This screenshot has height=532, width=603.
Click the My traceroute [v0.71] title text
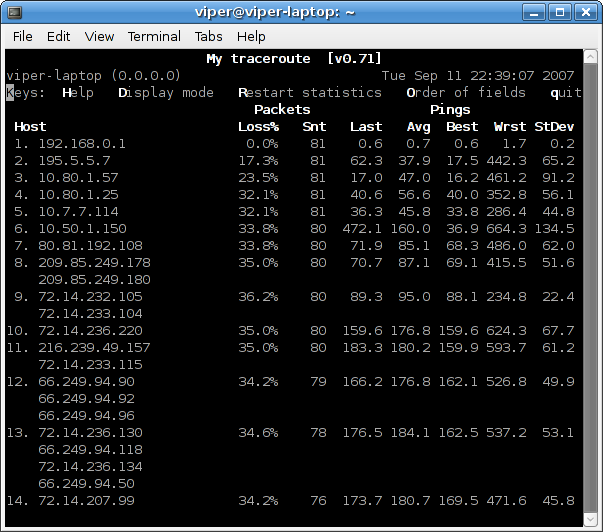click(x=294, y=59)
